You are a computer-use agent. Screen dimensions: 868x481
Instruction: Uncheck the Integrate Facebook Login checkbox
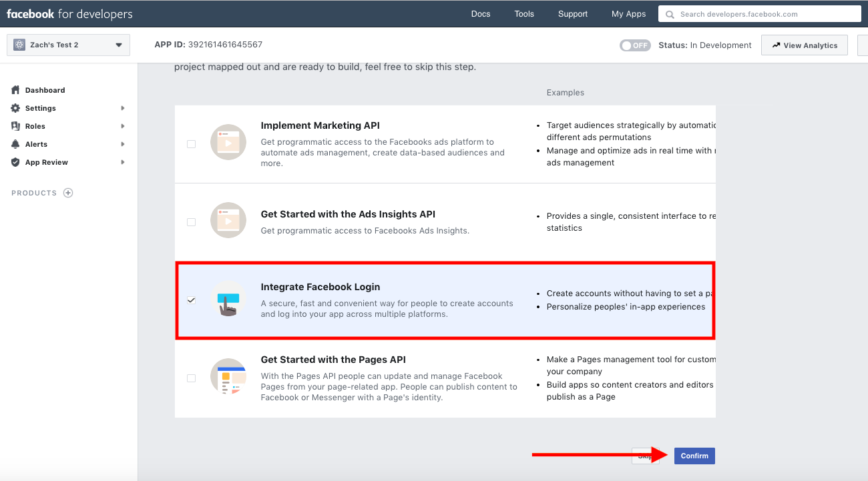point(192,300)
